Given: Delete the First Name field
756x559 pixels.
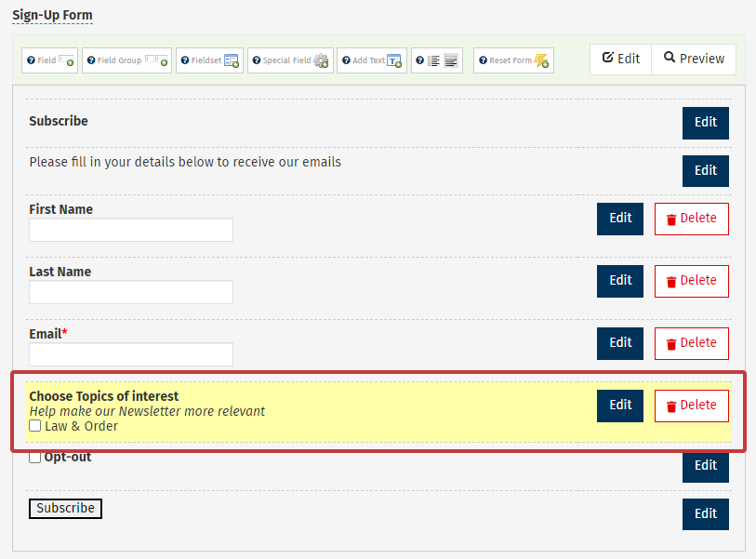Looking at the screenshot, I should 691,219.
